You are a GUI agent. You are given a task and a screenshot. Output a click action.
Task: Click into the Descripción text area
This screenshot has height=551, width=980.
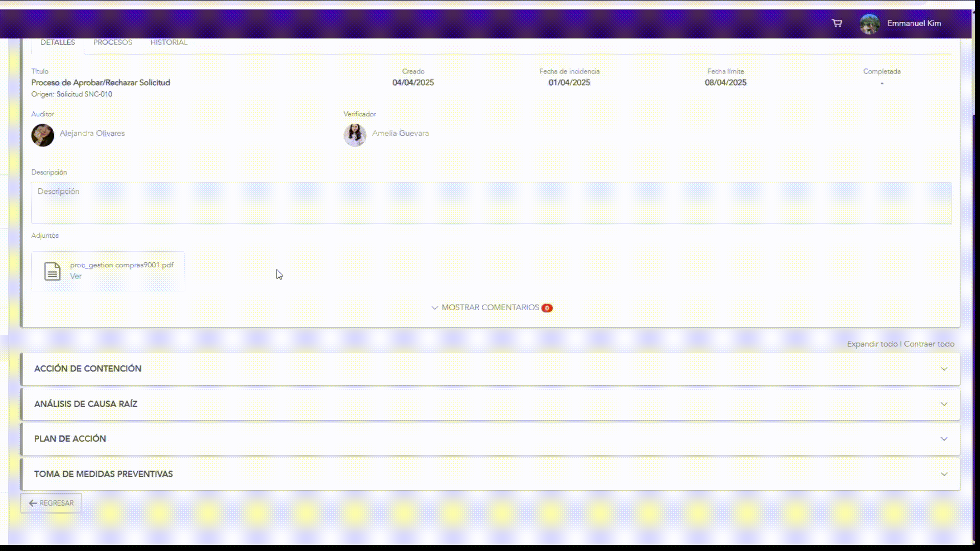(x=490, y=203)
